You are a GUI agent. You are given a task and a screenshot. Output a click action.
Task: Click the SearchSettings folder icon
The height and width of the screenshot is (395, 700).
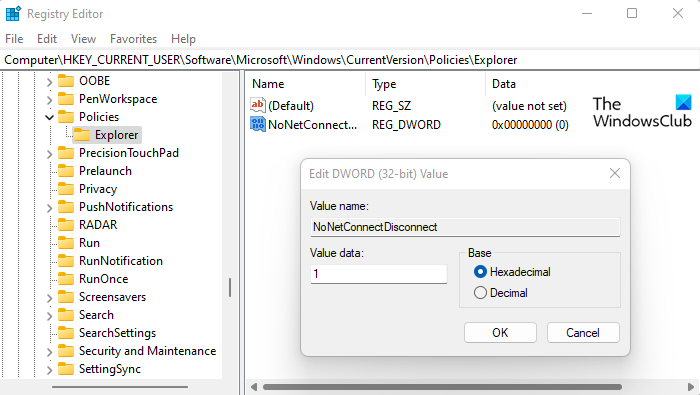[66, 333]
